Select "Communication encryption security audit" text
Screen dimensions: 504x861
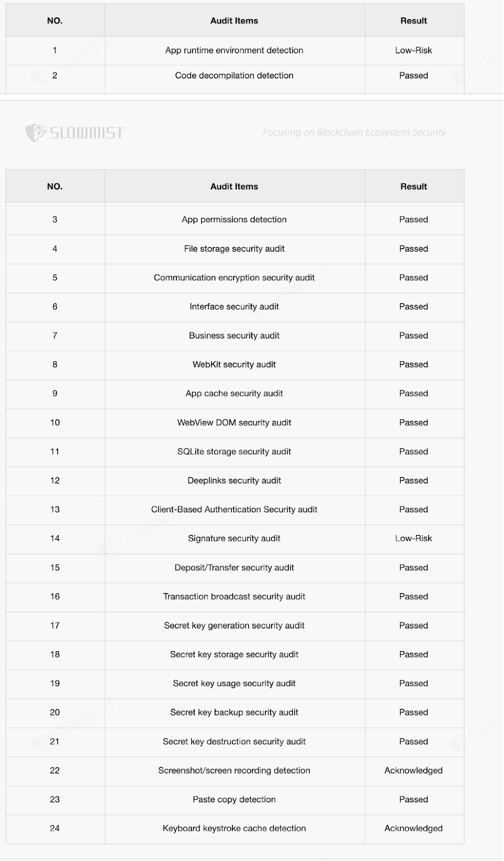tap(234, 278)
